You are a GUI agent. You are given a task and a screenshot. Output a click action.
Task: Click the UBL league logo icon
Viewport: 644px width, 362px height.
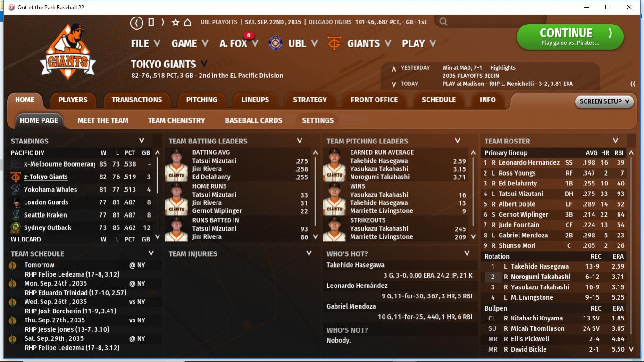click(276, 43)
